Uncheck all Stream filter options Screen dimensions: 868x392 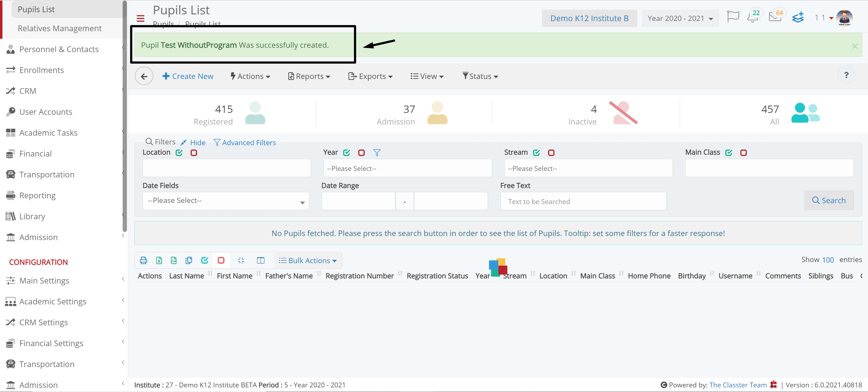[x=551, y=152]
